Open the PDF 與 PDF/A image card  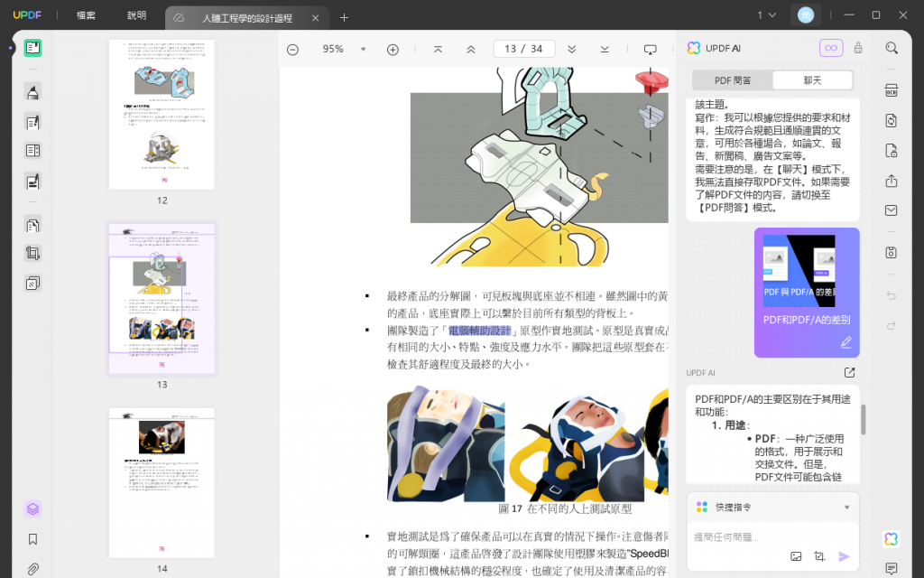tap(799, 271)
